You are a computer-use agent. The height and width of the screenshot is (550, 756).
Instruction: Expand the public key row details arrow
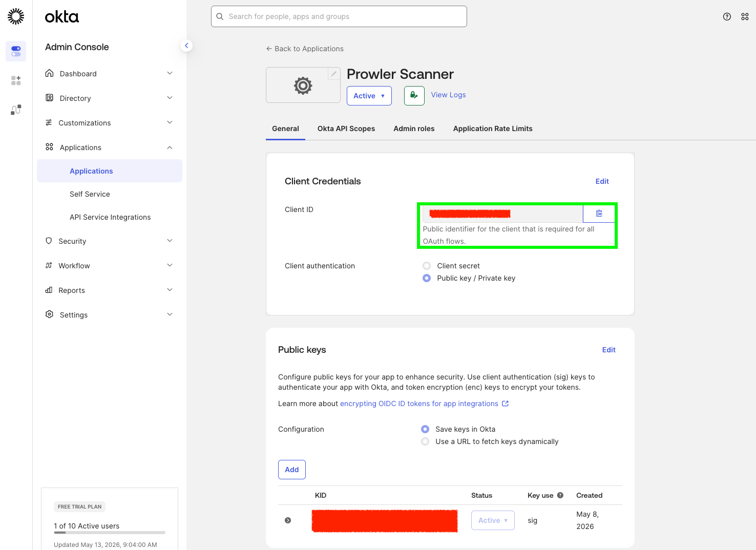[288, 520]
